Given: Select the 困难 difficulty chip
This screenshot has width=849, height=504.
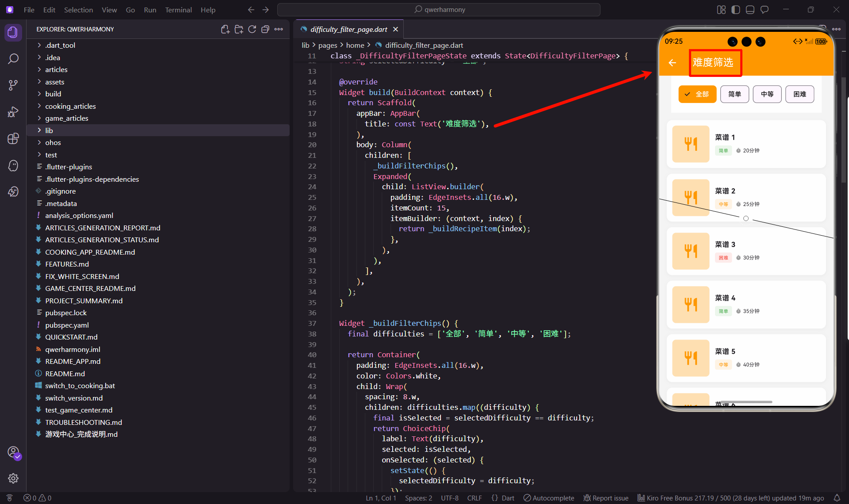Looking at the screenshot, I should (799, 94).
